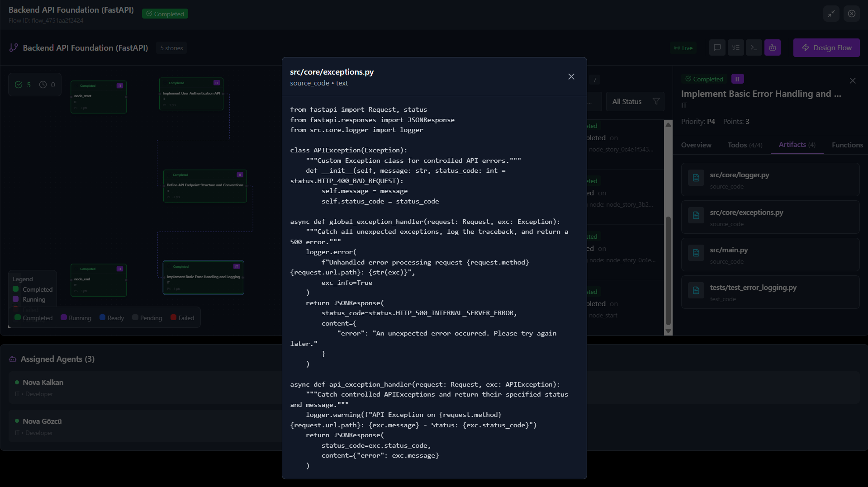Click the Ready blue legend swatch

tap(103, 317)
